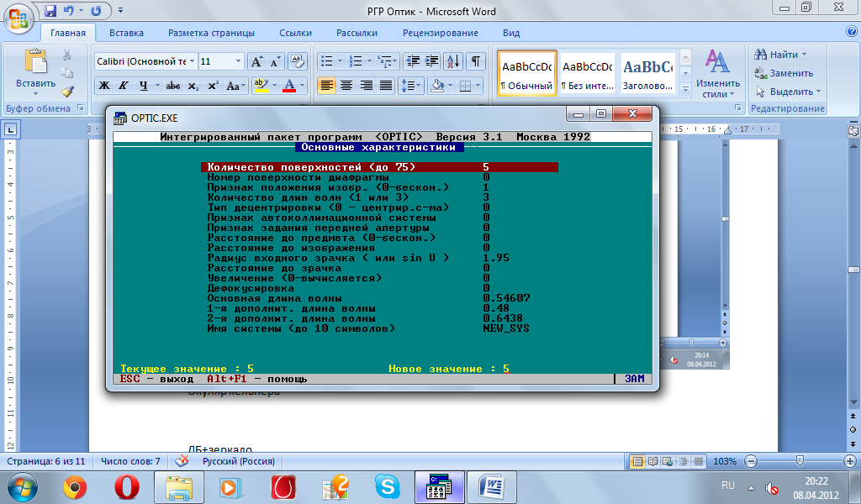Apply subscript formatting
The height and width of the screenshot is (504, 861).
coord(193,86)
